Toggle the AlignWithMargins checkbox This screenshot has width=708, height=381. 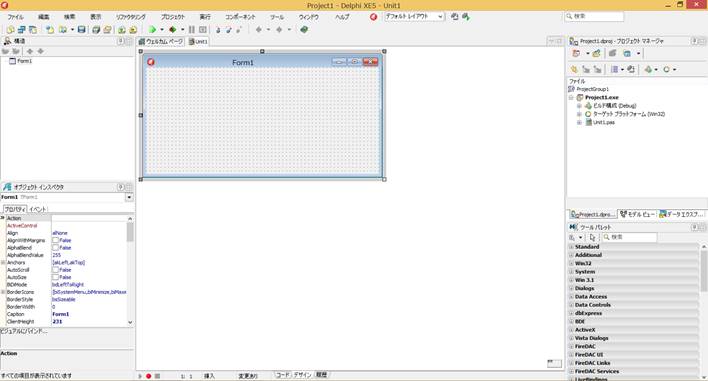click(55, 240)
